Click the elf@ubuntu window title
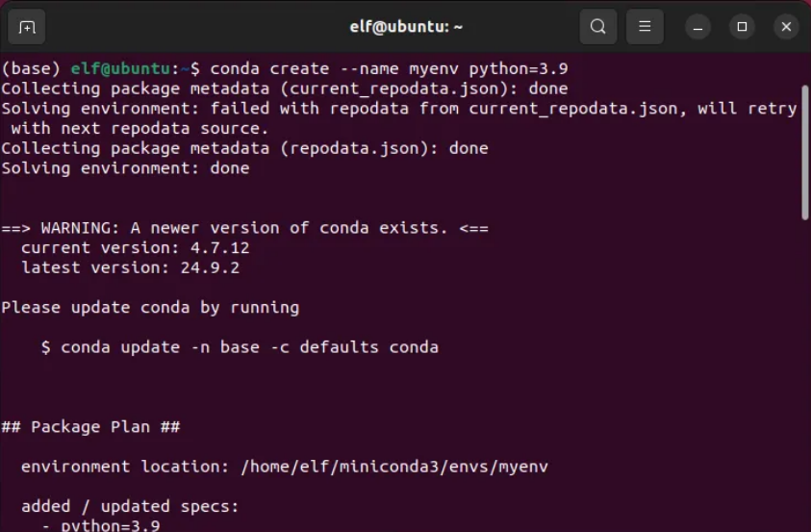811x532 pixels. [x=406, y=27]
